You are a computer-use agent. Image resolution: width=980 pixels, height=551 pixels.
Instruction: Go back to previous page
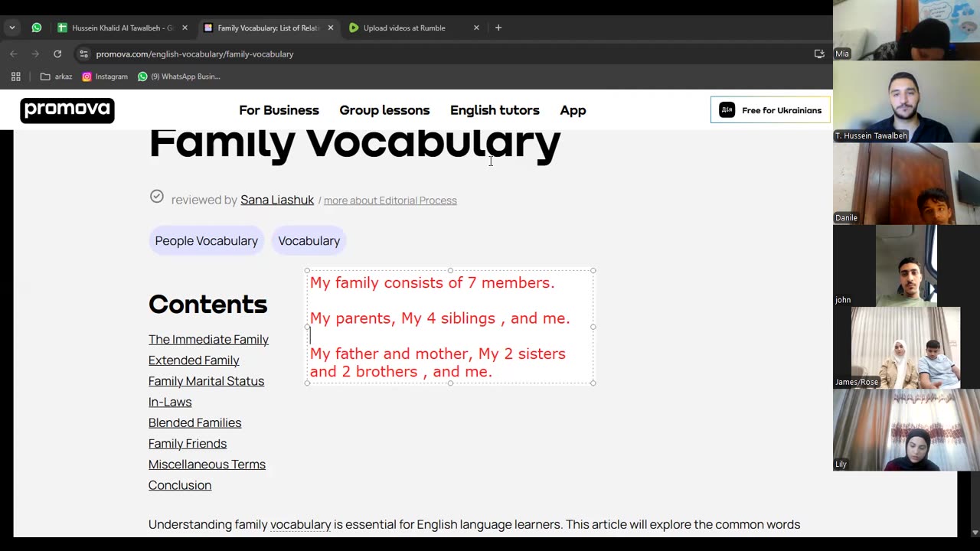(14, 54)
